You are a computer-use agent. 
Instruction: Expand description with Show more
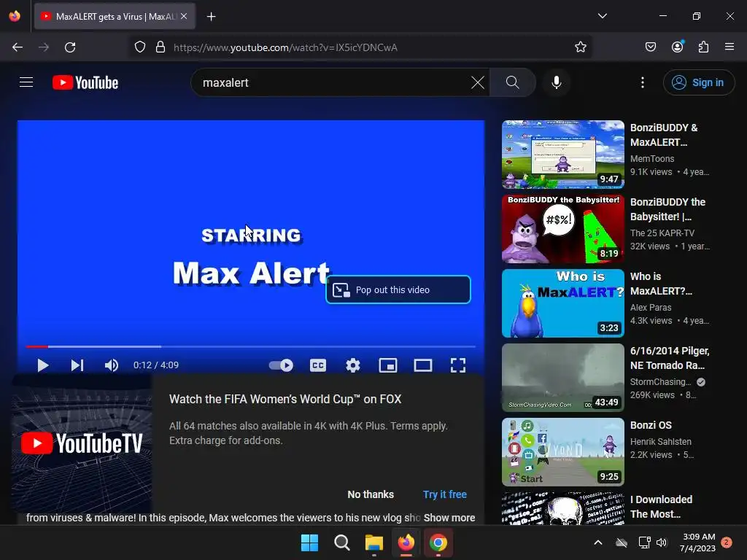pos(449,518)
